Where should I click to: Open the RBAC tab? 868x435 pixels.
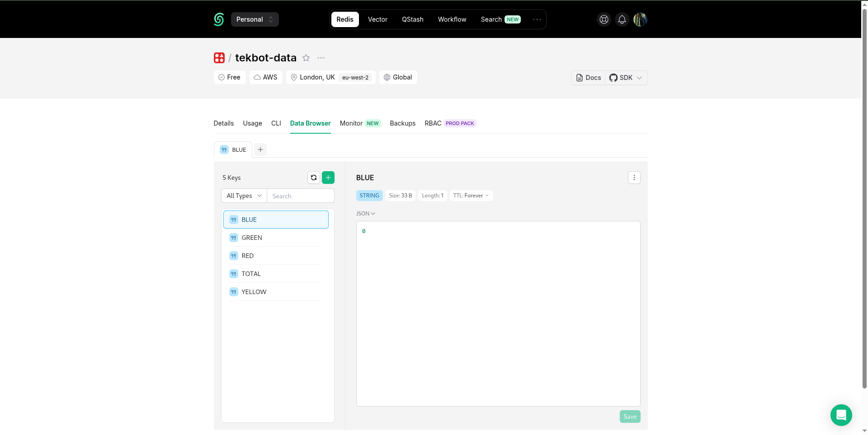click(450, 123)
